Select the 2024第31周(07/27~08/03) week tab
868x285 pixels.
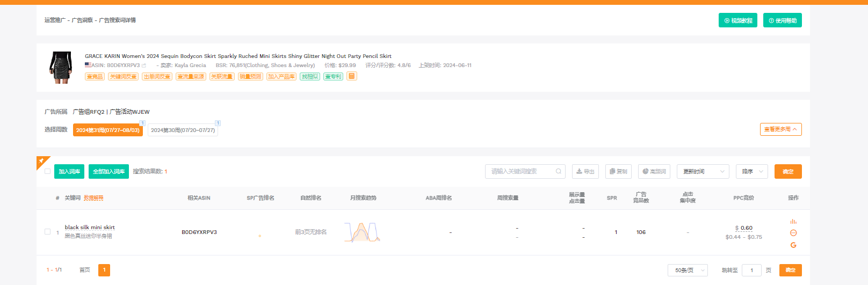107,130
